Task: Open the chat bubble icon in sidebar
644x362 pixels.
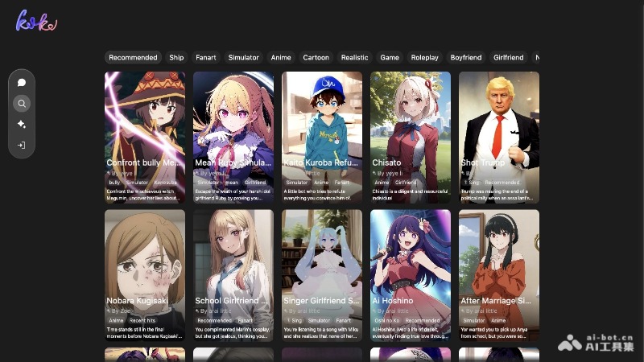Action: 22,83
